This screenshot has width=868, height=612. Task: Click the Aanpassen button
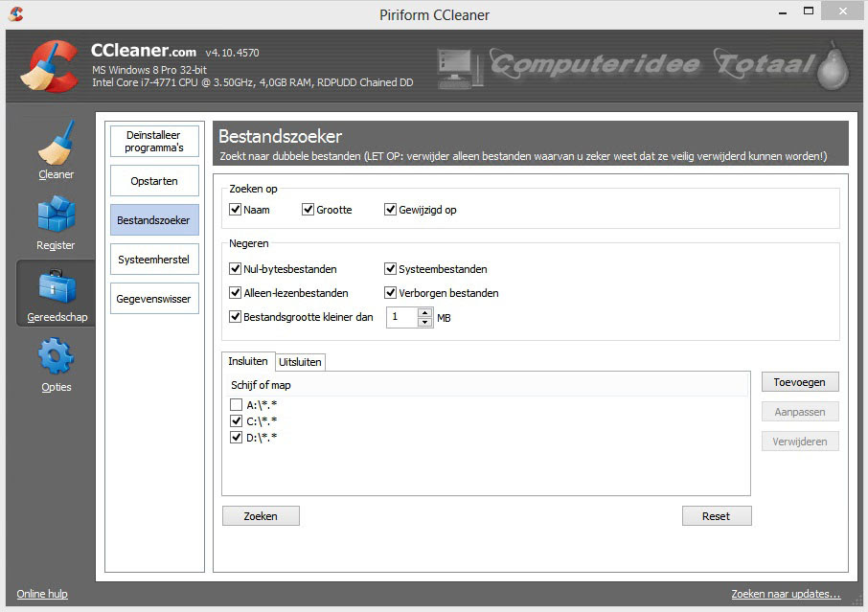[800, 412]
